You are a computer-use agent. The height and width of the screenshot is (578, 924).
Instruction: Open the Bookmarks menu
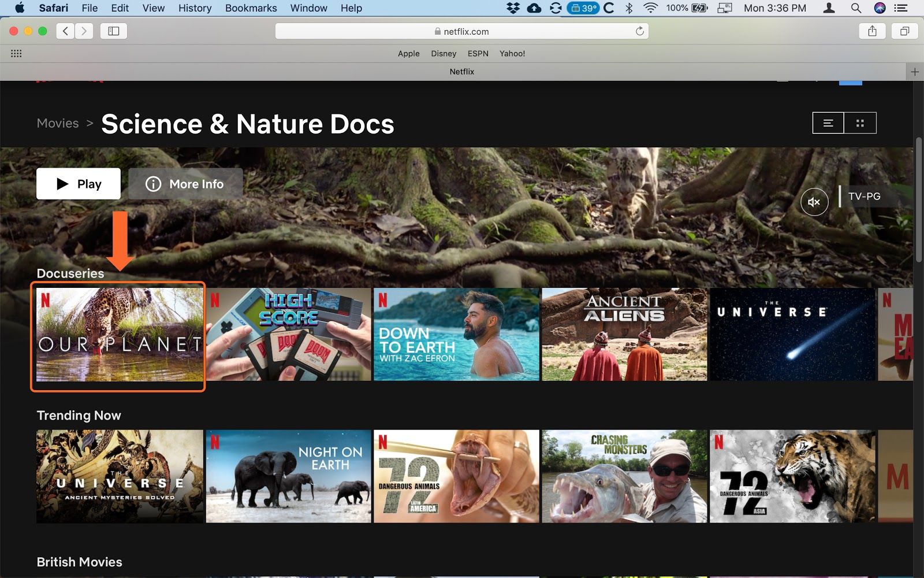(251, 8)
